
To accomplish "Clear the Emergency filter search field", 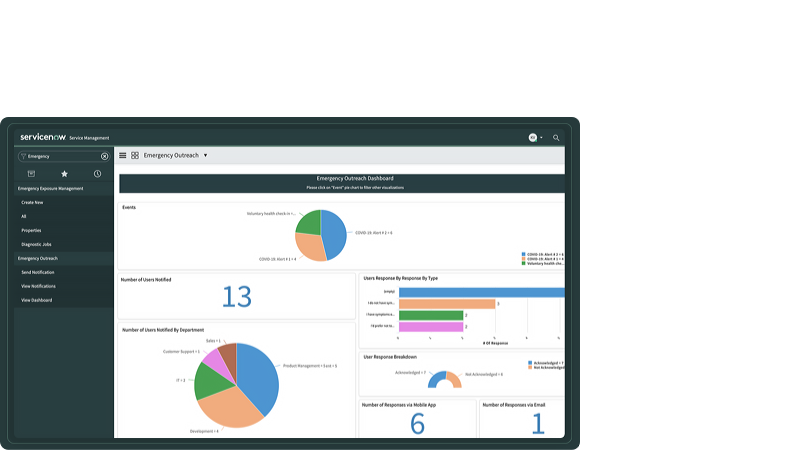I will pos(105,157).
